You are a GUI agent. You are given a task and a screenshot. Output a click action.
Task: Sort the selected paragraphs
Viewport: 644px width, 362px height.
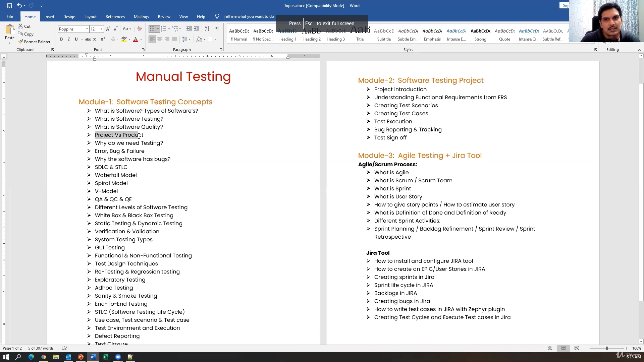[x=207, y=29]
